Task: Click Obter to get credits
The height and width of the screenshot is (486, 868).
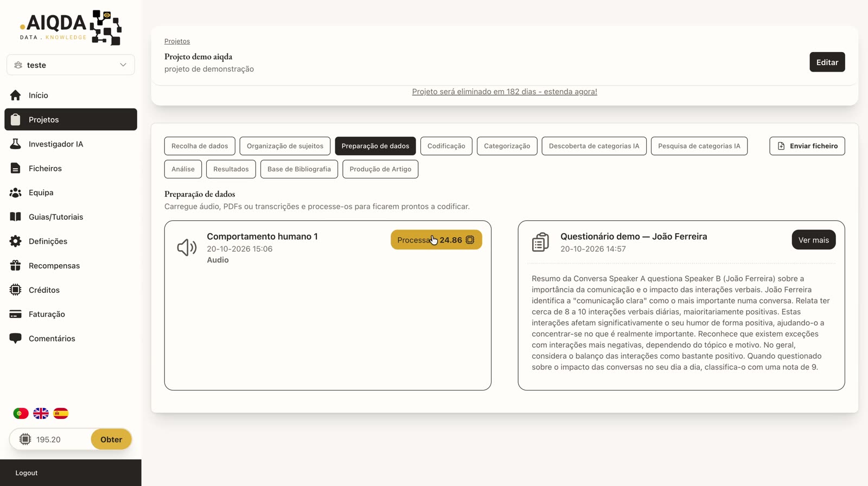Action: click(111, 439)
